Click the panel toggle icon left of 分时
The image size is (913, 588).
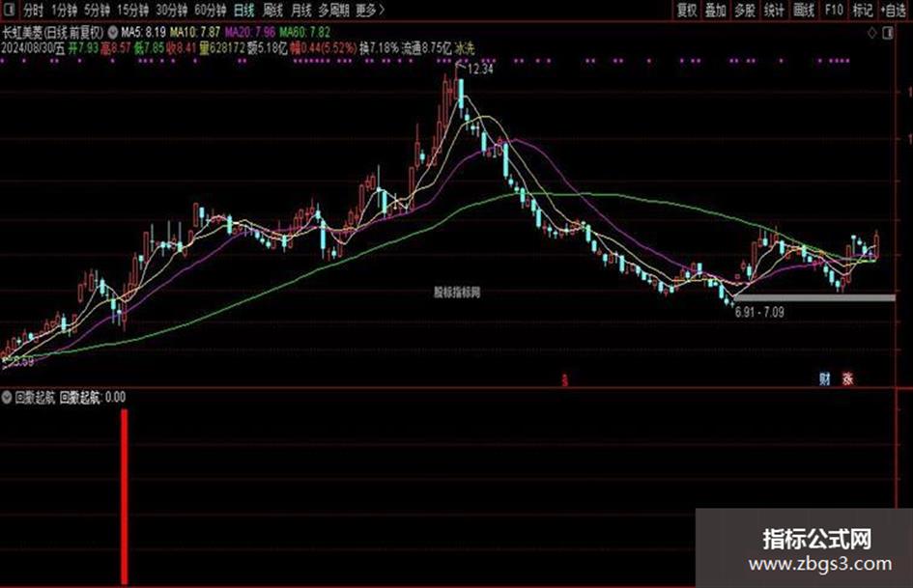click(x=10, y=10)
